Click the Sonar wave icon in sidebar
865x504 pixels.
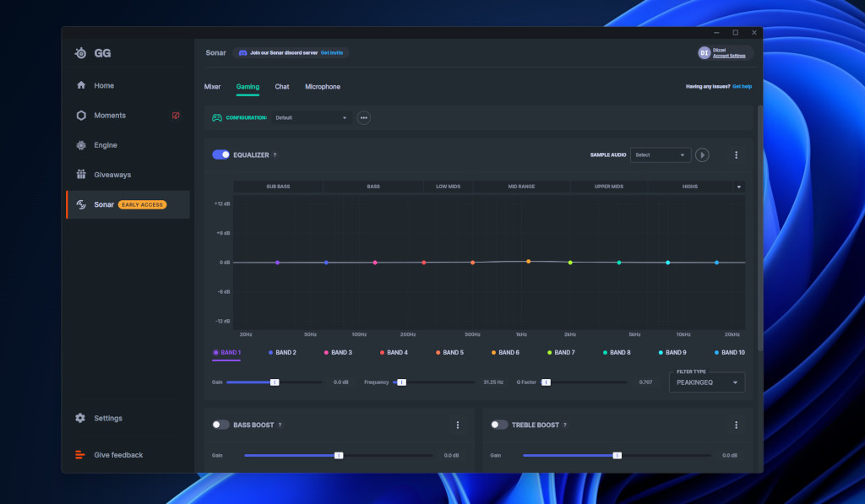tap(81, 204)
